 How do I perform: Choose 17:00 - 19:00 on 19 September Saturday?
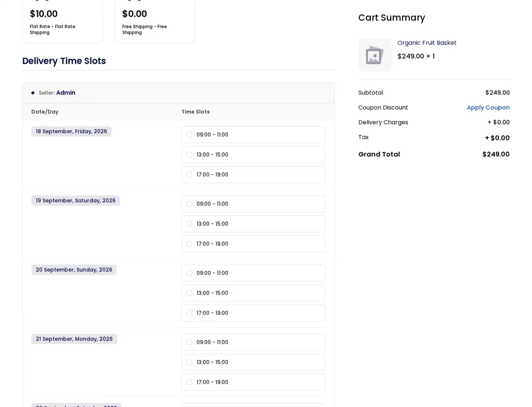tap(253, 244)
